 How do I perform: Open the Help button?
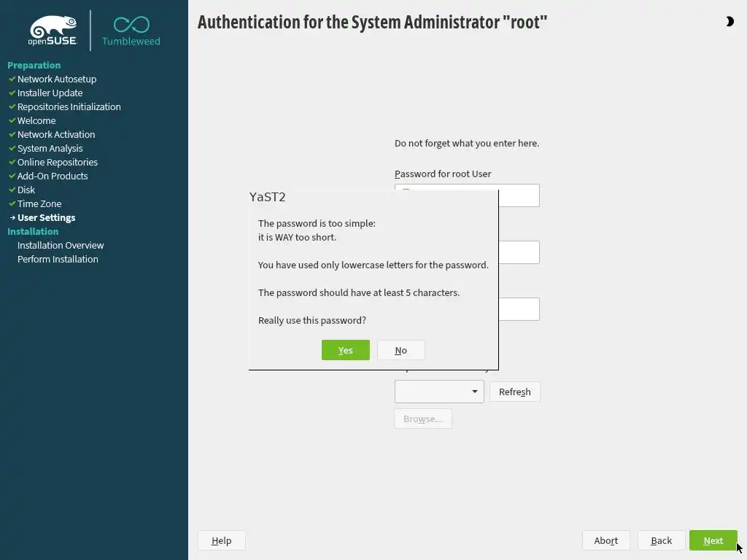(x=221, y=540)
